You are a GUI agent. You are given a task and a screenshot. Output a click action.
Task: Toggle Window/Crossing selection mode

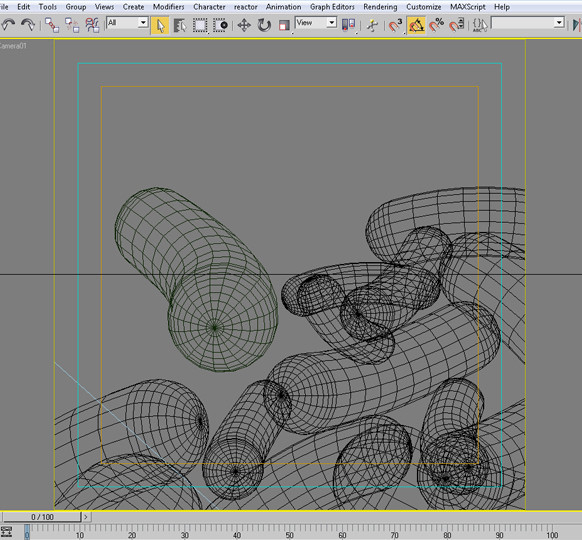point(221,25)
